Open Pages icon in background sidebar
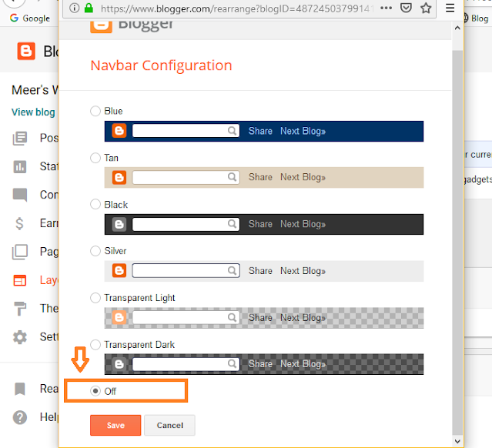The height and width of the screenshot is (448, 492). (x=20, y=252)
